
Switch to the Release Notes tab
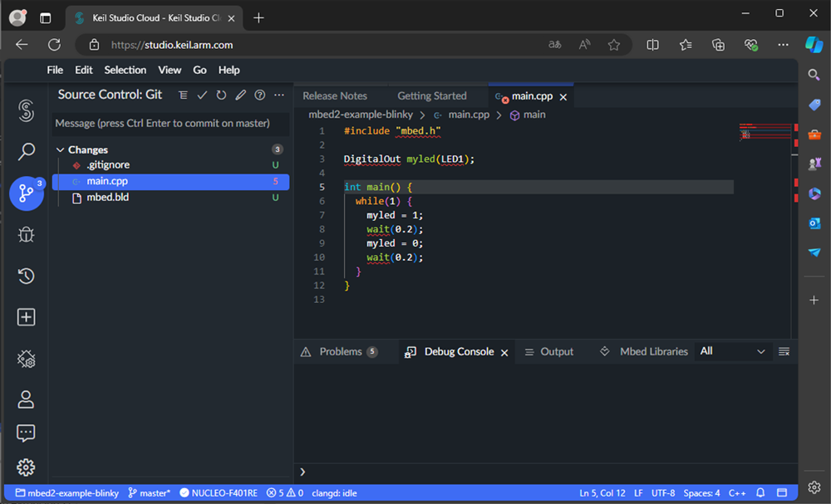[x=335, y=95]
